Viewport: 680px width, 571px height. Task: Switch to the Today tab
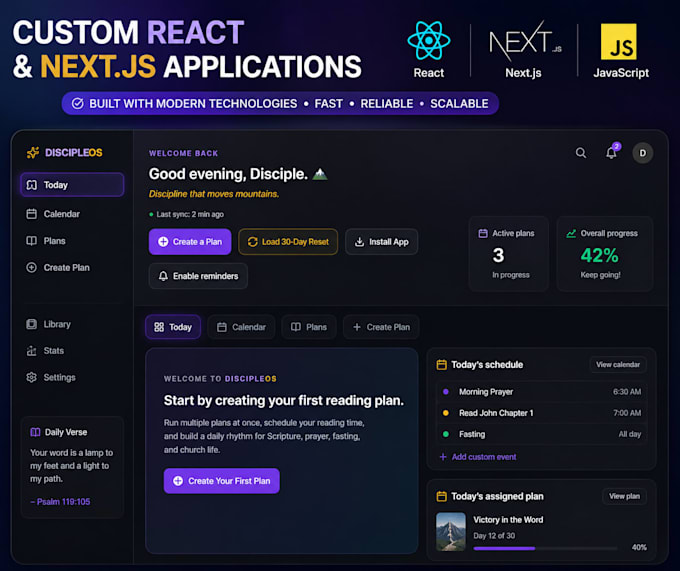coord(173,327)
